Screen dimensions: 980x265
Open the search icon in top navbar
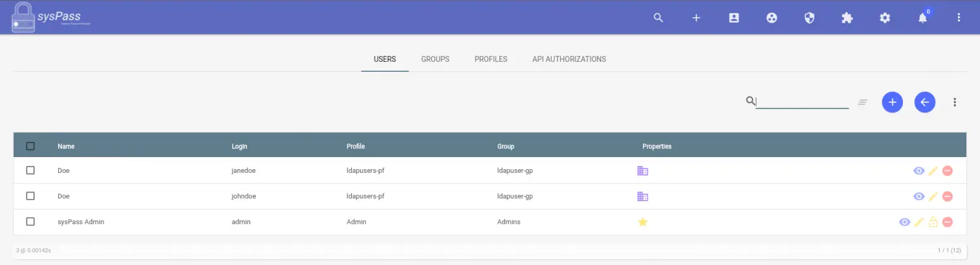coord(658,18)
